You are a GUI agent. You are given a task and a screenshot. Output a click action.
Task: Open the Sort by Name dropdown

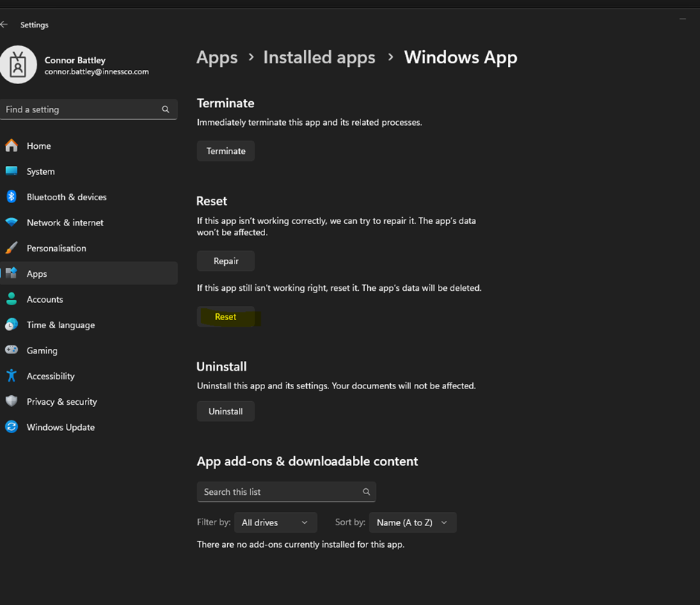412,522
